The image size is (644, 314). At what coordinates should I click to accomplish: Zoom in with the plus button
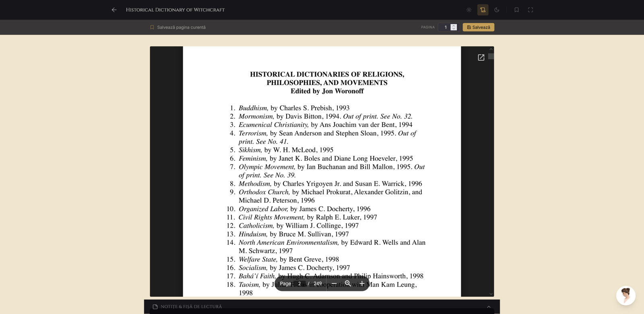[362, 284]
